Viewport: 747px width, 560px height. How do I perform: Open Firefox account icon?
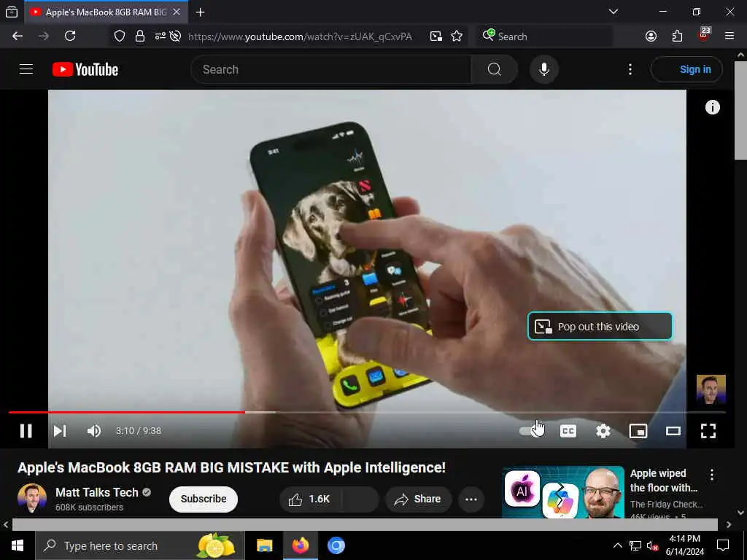pyautogui.click(x=651, y=36)
